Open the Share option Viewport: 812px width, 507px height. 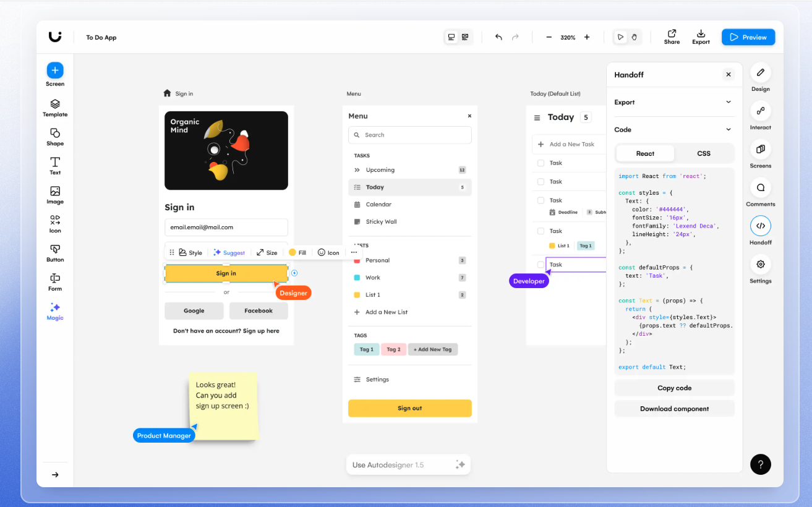pyautogui.click(x=672, y=37)
